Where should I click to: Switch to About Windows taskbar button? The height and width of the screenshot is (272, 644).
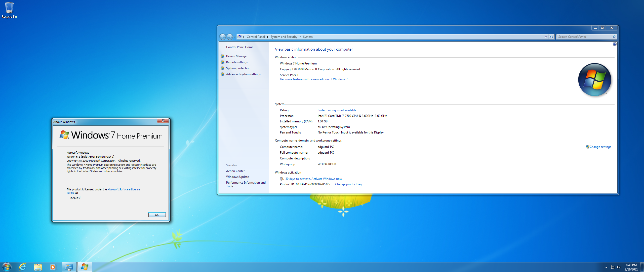point(85,267)
